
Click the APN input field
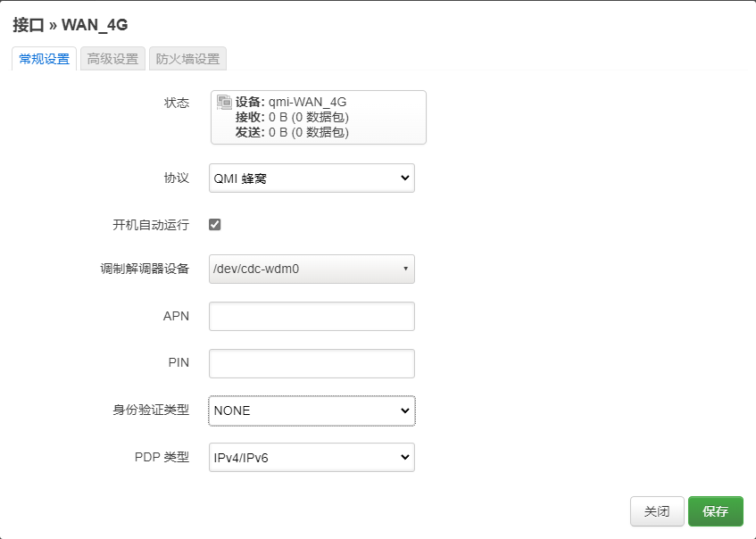(x=311, y=316)
